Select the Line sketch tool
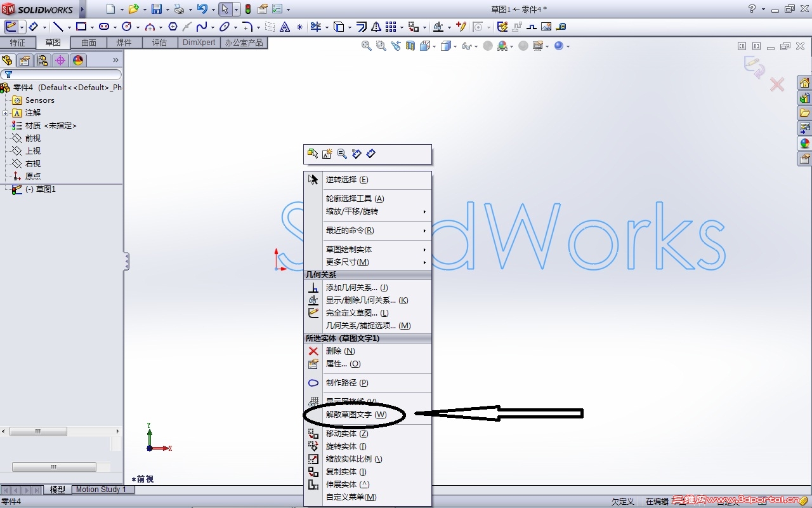812x508 pixels. 58,27
